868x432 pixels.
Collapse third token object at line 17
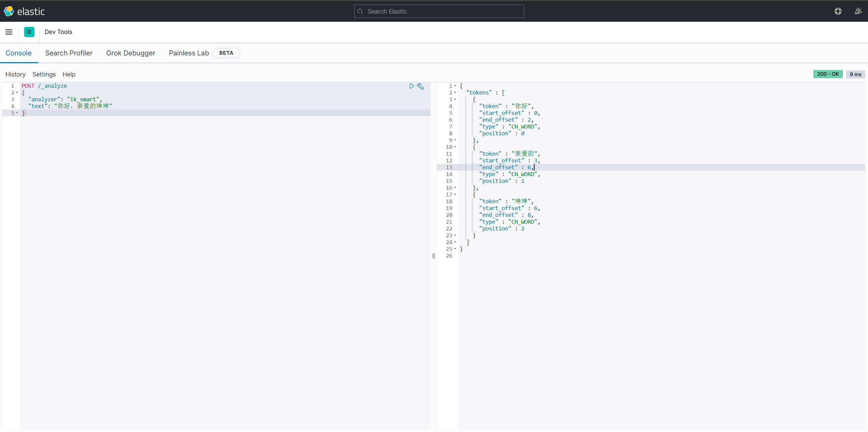pyautogui.click(x=455, y=194)
